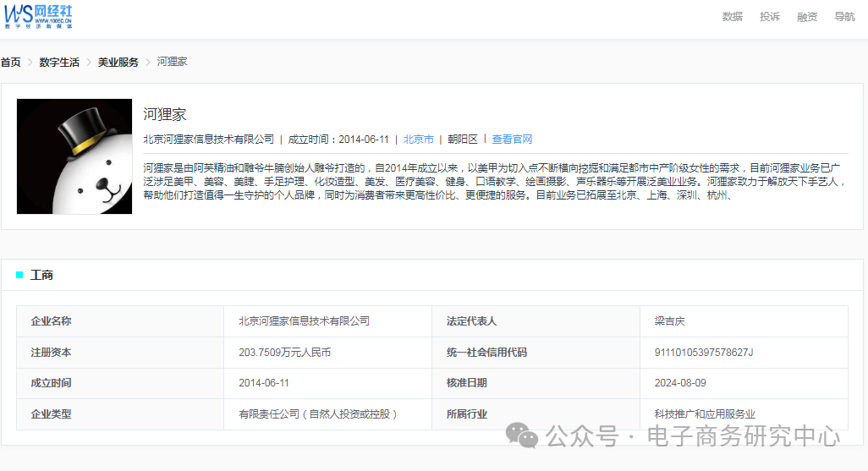Click 朝阳区 district text
This screenshot has width=868, height=471.
(463, 140)
